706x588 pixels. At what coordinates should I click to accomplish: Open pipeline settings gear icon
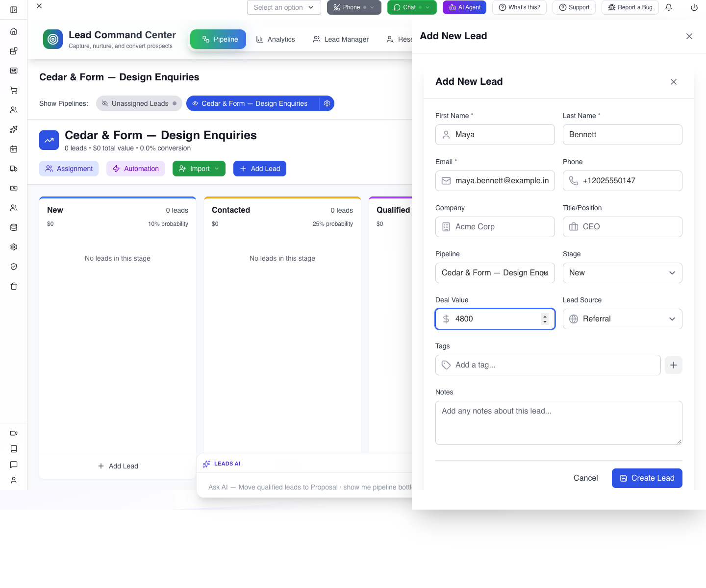tap(327, 103)
